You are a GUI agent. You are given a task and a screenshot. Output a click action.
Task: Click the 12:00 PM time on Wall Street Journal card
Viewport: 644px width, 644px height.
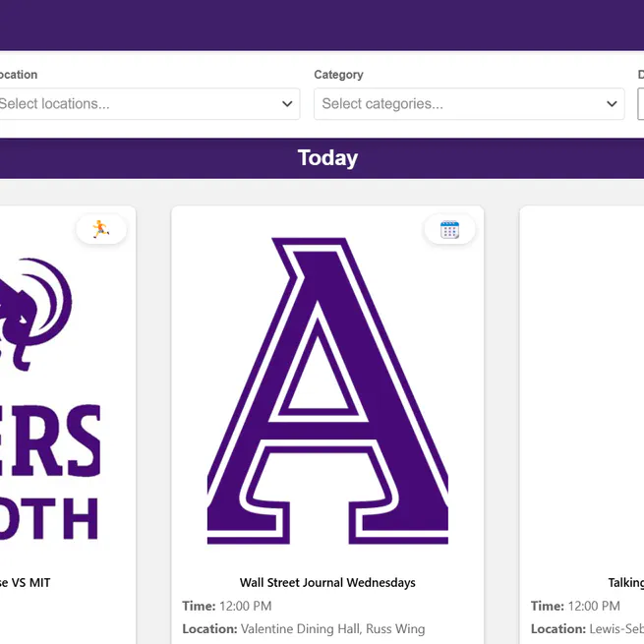coord(245,606)
